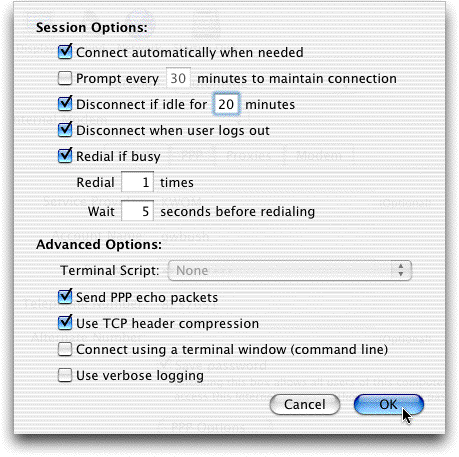Click the Cancel button
459x457 pixels.
click(x=305, y=404)
